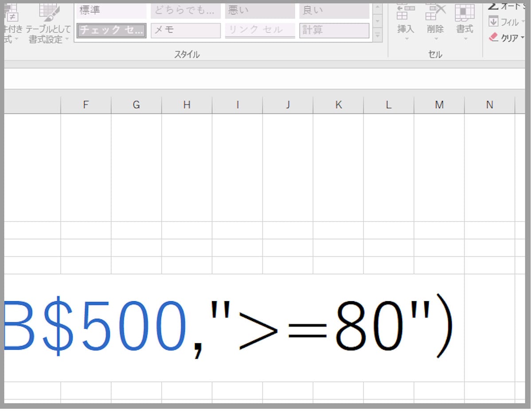532x411 pixels.
Task: Click the フィル down-arrow icon
Action: click(493, 21)
